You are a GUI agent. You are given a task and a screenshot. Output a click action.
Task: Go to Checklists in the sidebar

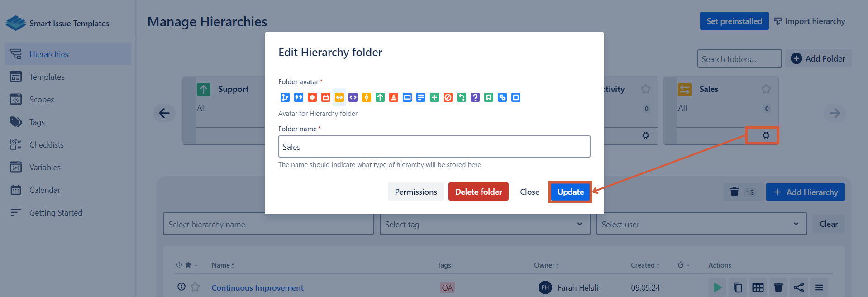pyautogui.click(x=47, y=145)
